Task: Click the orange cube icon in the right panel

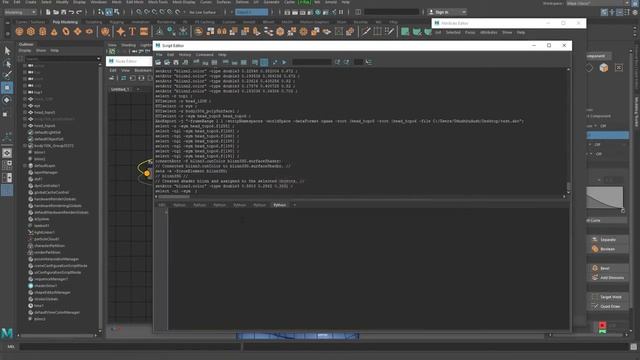Action: point(604,68)
